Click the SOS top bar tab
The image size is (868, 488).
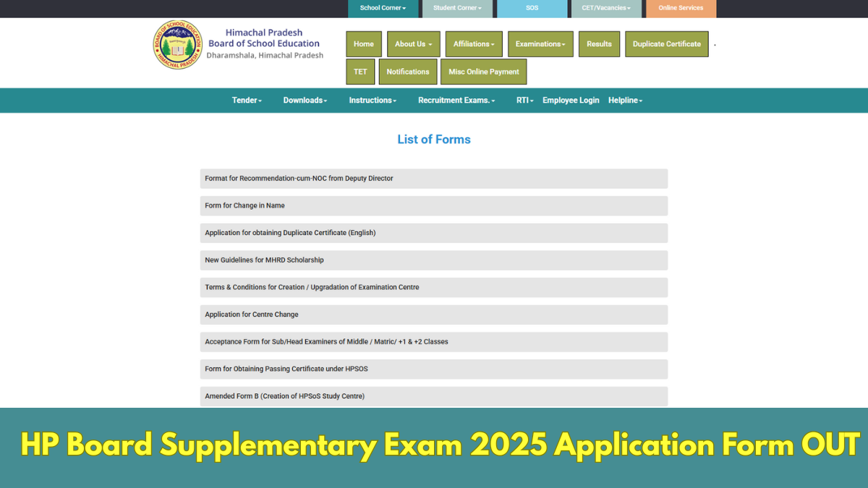coord(532,8)
